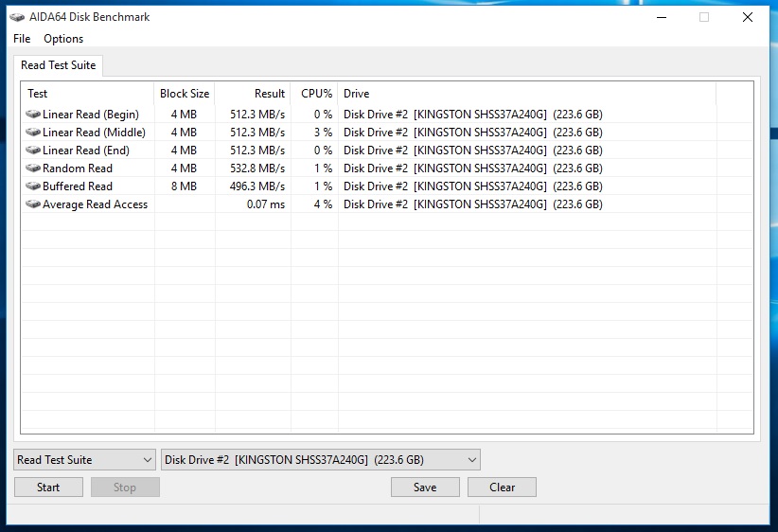
Task: Click the 4 % CPU value
Action: click(323, 204)
